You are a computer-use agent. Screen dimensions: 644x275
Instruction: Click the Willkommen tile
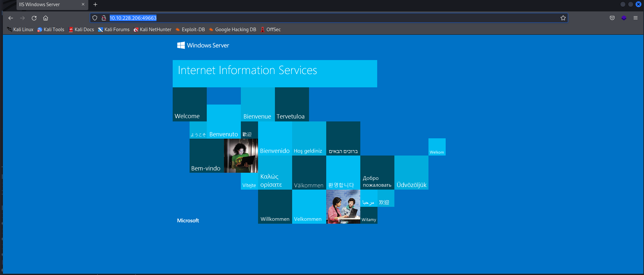(275, 207)
